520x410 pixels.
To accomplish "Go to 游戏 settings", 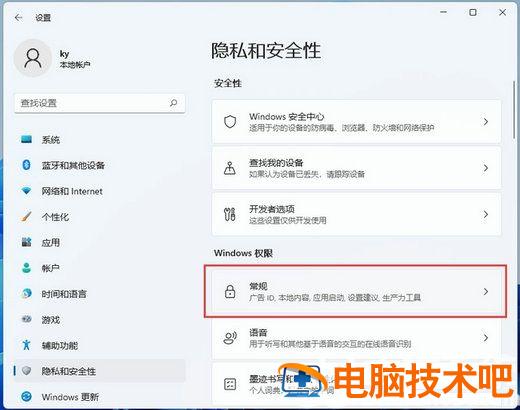I will 100,320.
